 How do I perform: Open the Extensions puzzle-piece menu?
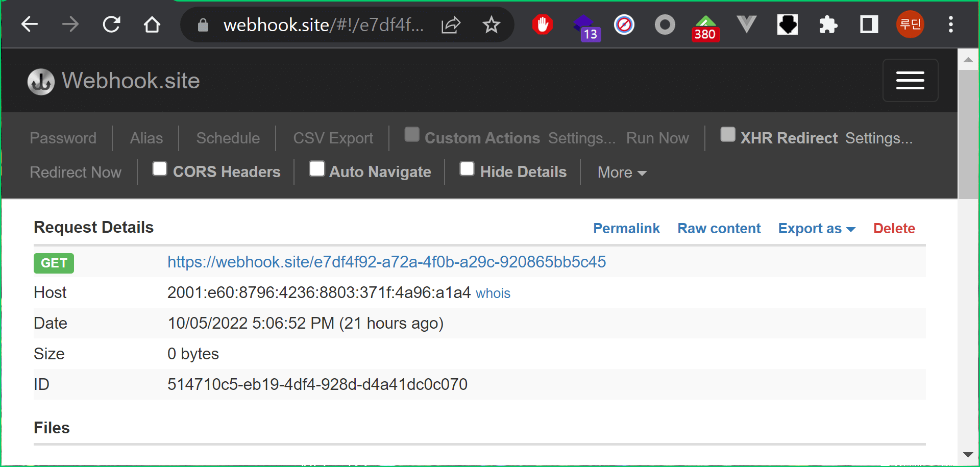pyautogui.click(x=828, y=24)
